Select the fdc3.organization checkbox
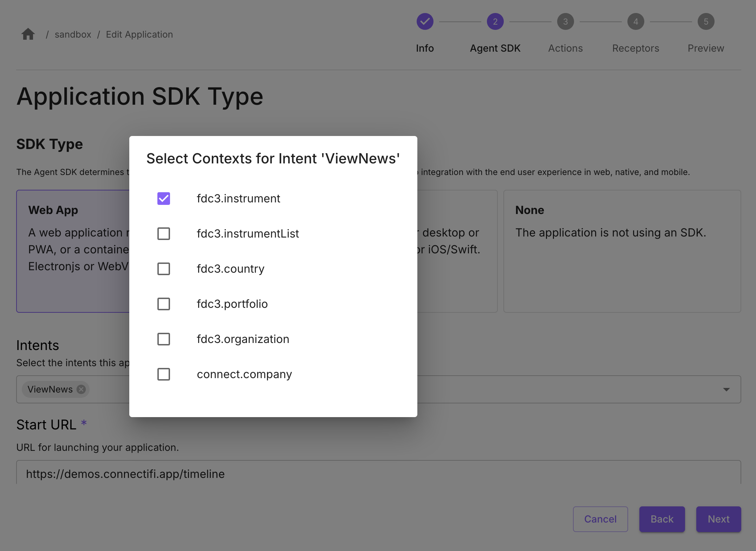 pos(164,339)
